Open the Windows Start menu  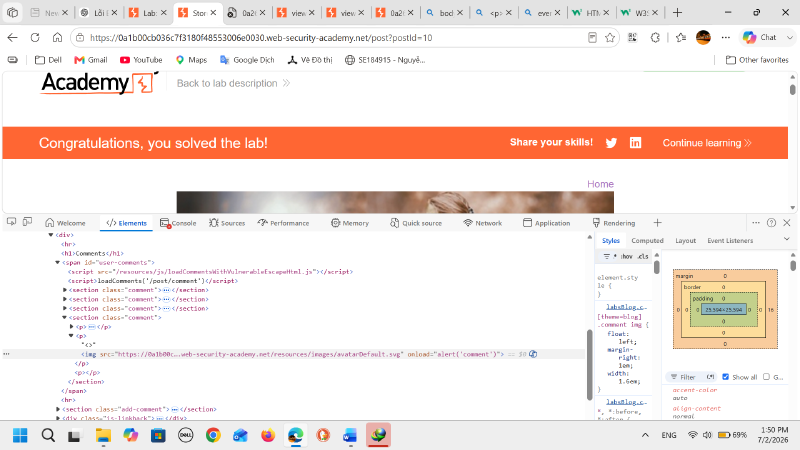(x=20, y=435)
